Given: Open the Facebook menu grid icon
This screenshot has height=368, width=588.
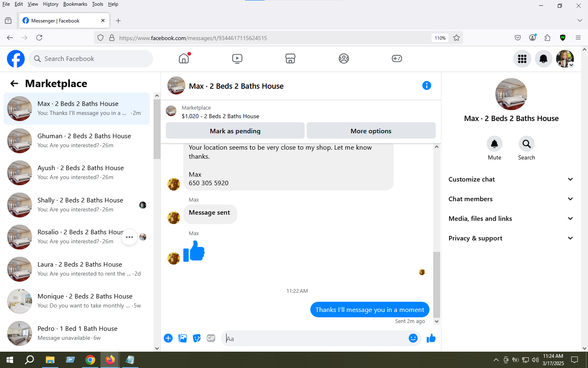Looking at the screenshot, I should tap(522, 59).
